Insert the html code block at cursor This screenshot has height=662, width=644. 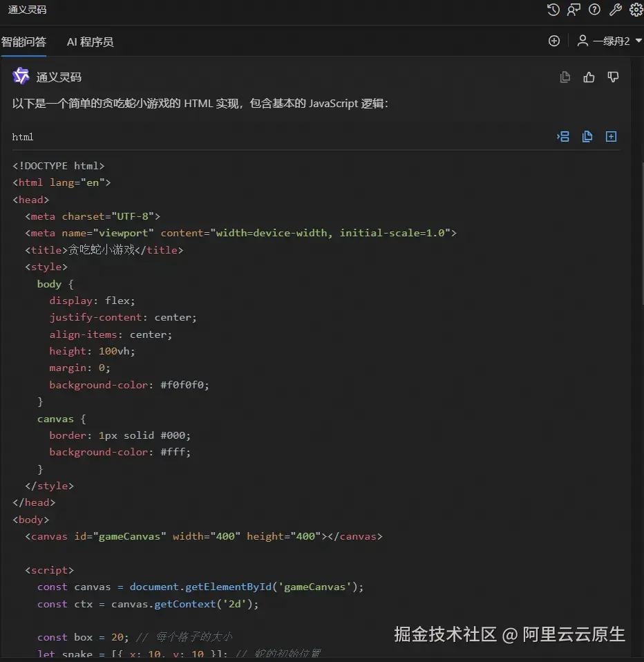tap(563, 136)
